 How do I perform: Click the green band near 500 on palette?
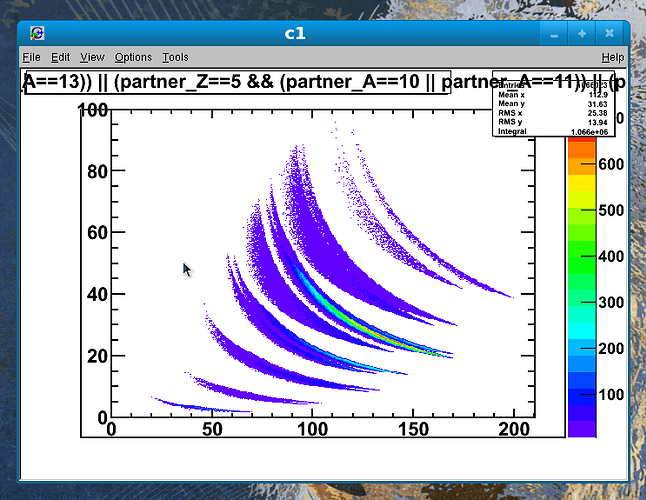click(x=580, y=214)
